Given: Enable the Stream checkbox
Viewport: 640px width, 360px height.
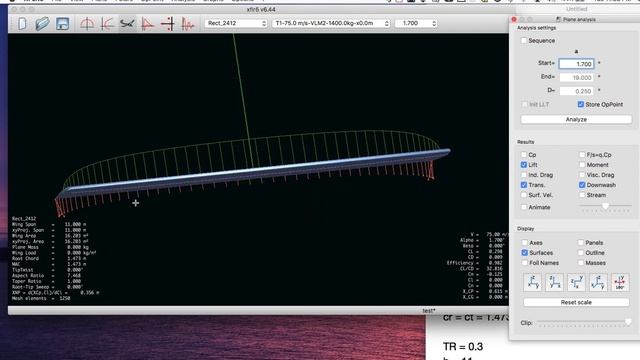Looking at the screenshot, I should click(582, 195).
